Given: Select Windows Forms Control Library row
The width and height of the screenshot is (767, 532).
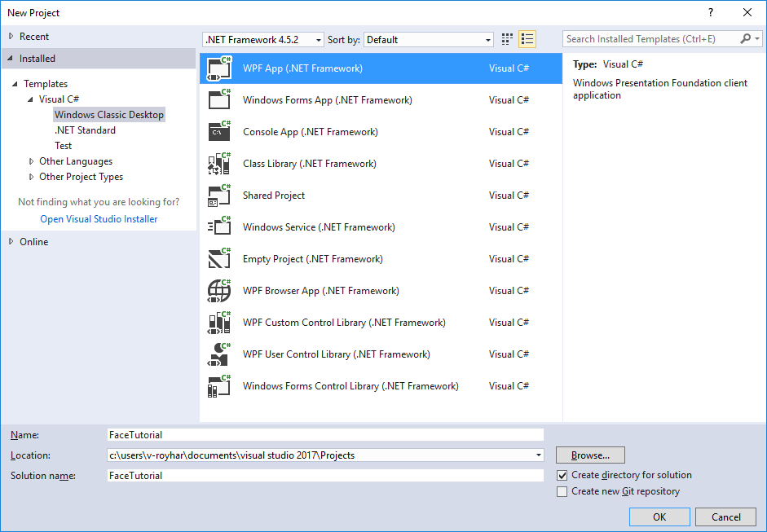Looking at the screenshot, I should click(x=381, y=386).
